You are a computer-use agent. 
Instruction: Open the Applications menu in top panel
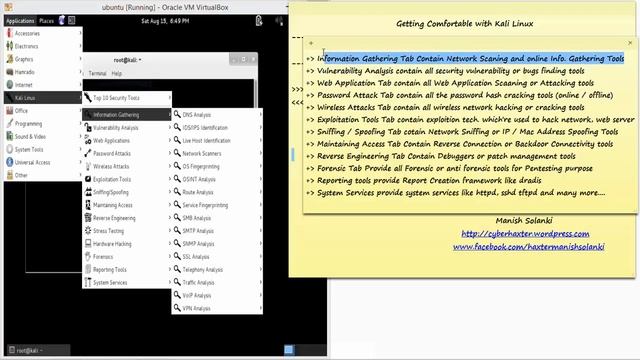tap(20, 21)
